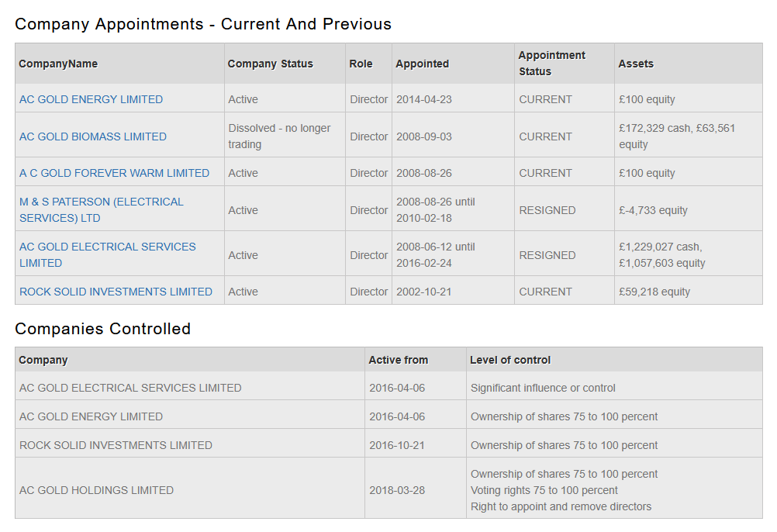
Task: Open A C GOLD FOREVER WARM LIMITED
Action: (x=114, y=173)
